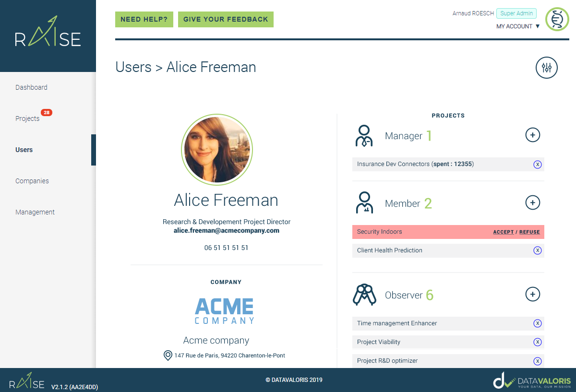This screenshot has height=392, width=576.
Task: Remove Client Health Prediction project
Action: 538,250
